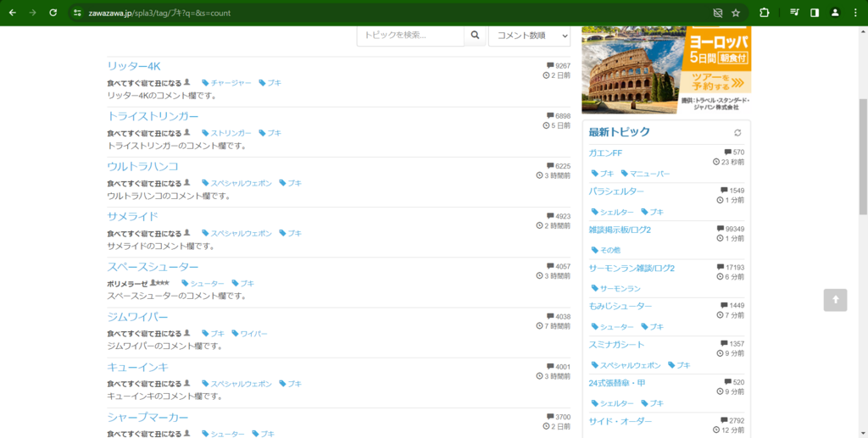Click ワイパー tag under ジムワイパー
The height and width of the screenshot is (438, 868).
point(250,334)
